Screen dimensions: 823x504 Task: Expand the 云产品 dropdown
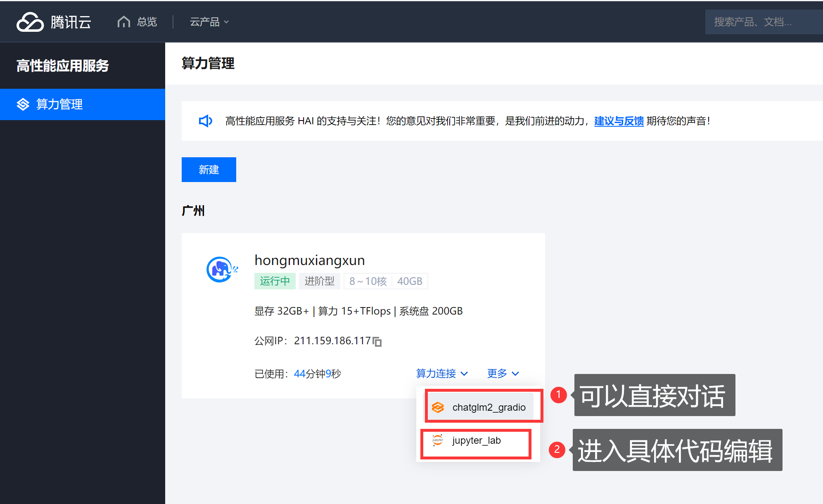[x=209, y=22]
